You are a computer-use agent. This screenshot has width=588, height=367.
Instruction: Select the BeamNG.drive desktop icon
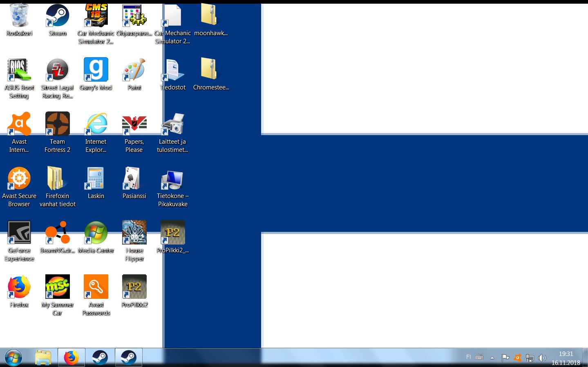(58, 238)
